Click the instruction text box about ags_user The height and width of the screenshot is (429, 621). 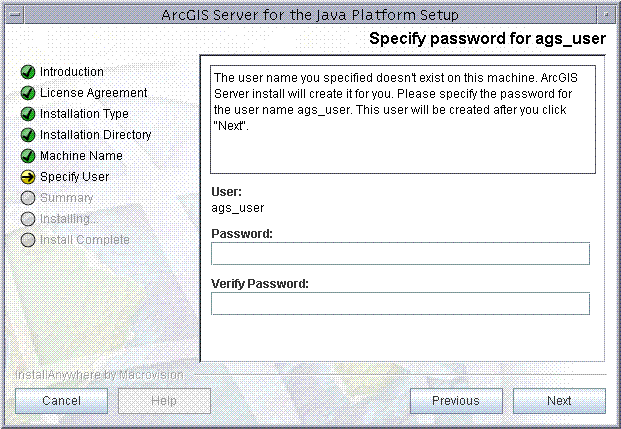403,120
